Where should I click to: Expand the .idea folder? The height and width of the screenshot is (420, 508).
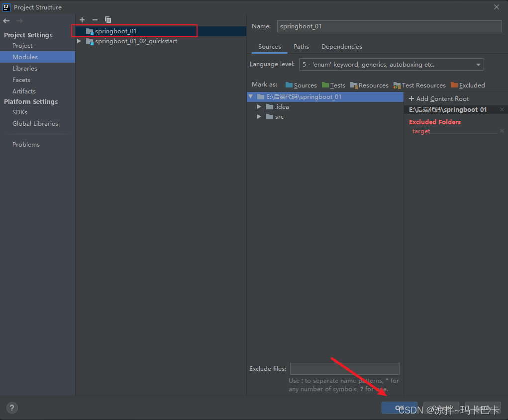pos(259,106)
